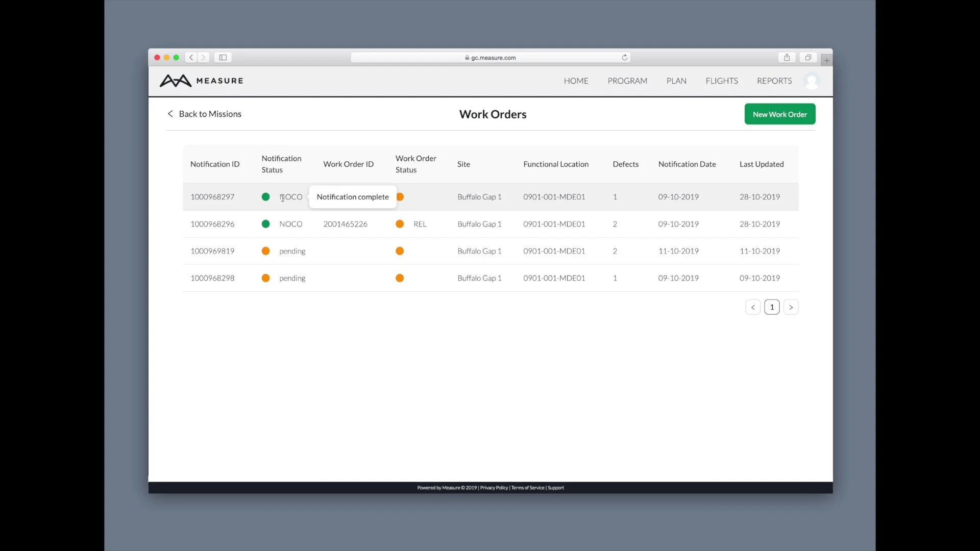Click the browser share icon

787,58
